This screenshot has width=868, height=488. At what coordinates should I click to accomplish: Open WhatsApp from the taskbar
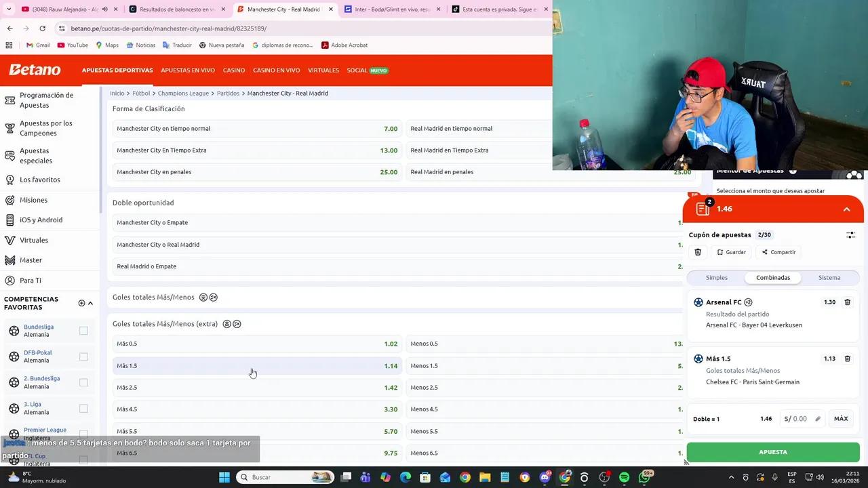644,477
